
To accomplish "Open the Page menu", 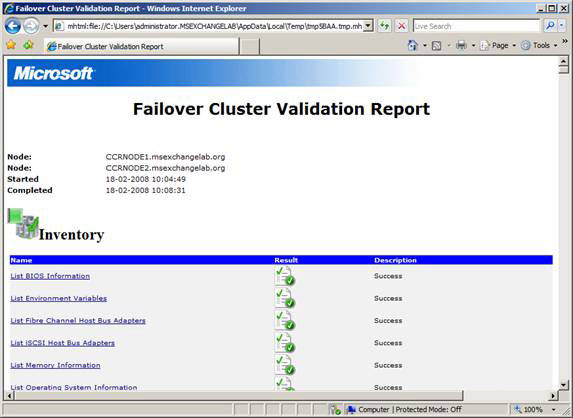I will [498, 45].
